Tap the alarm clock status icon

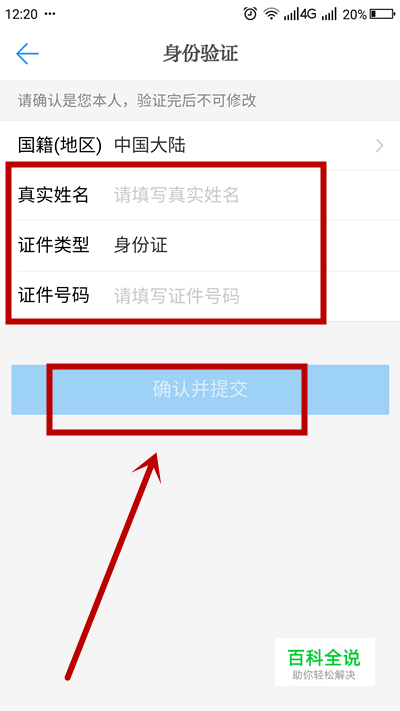coord(250,14)
